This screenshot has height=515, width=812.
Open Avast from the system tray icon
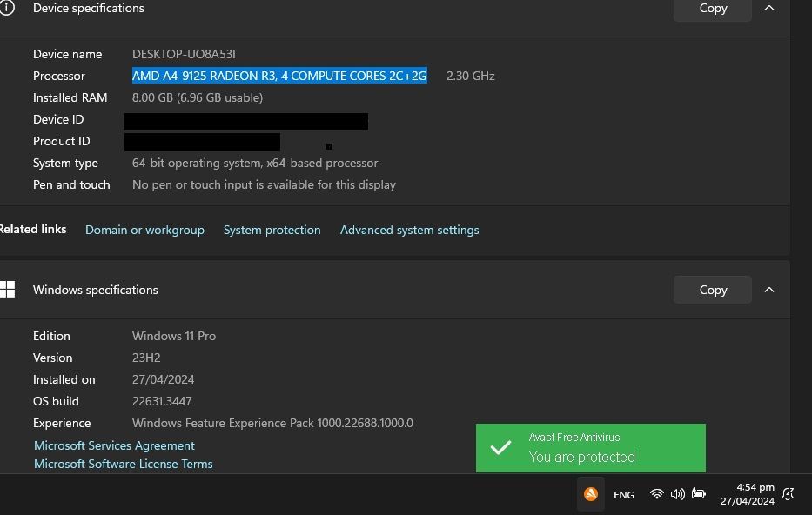tap(590, 494)
